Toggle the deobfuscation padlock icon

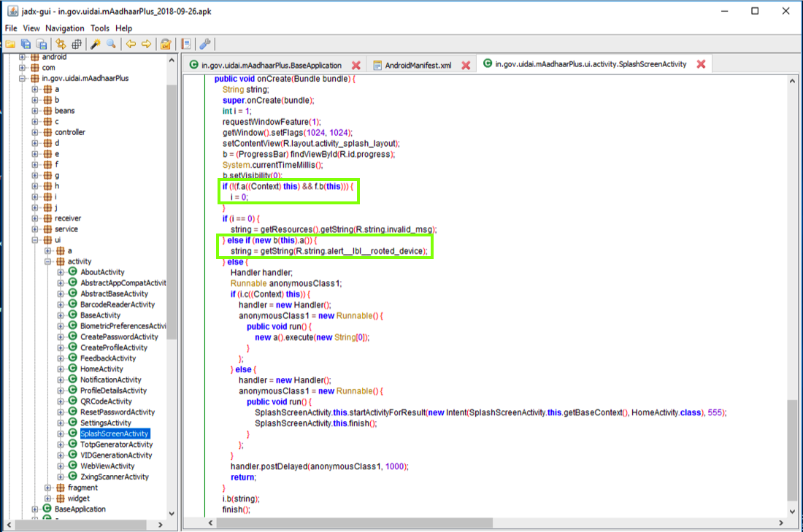pos(166,44)
